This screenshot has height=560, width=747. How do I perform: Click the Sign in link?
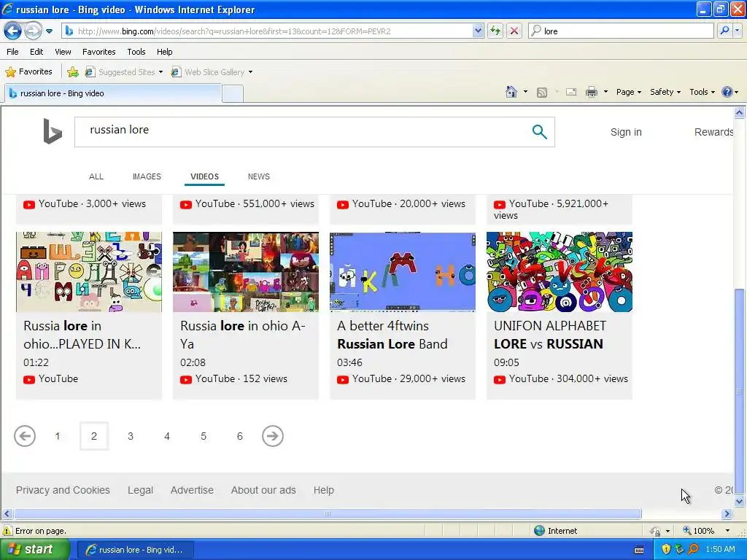626,132
